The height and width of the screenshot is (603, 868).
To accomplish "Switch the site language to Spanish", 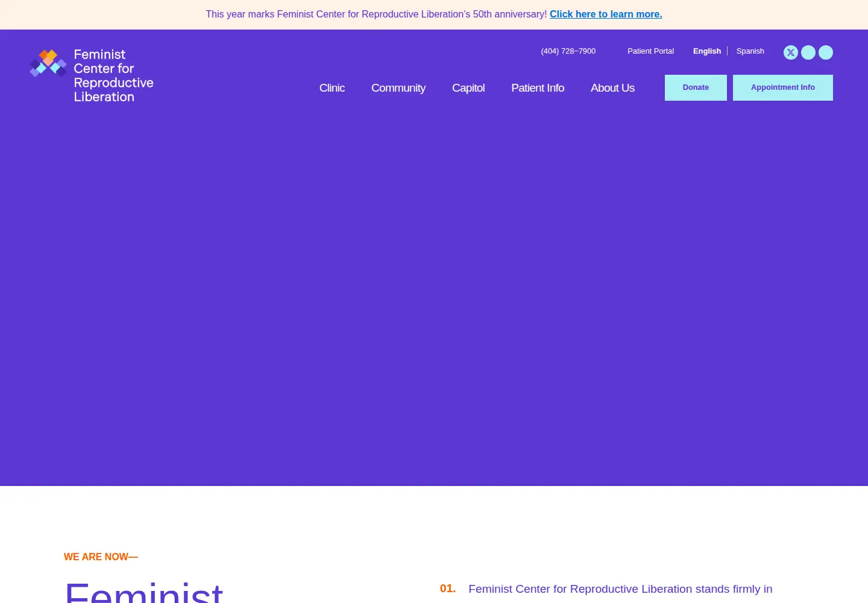I will (x=750, y=51).
